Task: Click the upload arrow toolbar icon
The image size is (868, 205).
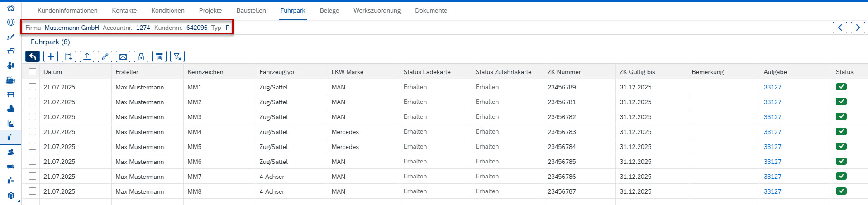Action: coord(87,56)
